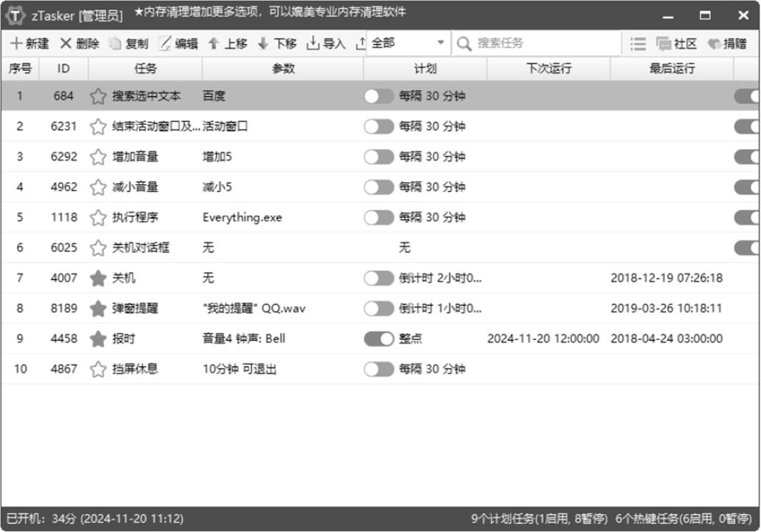
Task: Enable schedule toggle for 挡屏休息
Action: click(x=379, y=369)
